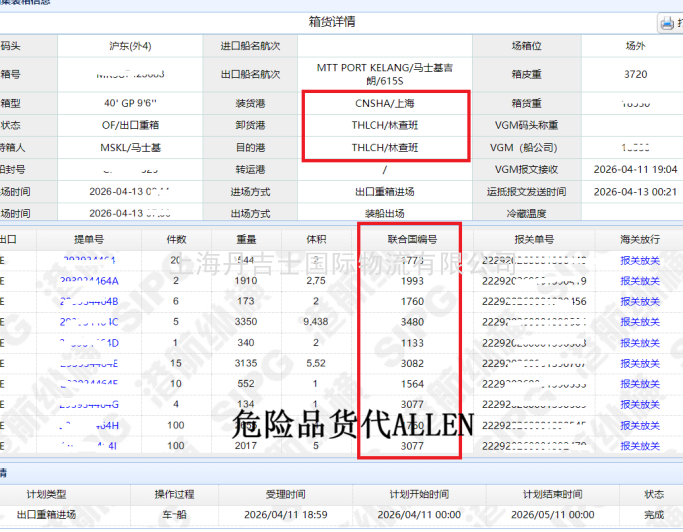This screenshot has height=532, width=683.
Task: Select the CNSHA/上海 loading port cell
Action: click(385, 103)
